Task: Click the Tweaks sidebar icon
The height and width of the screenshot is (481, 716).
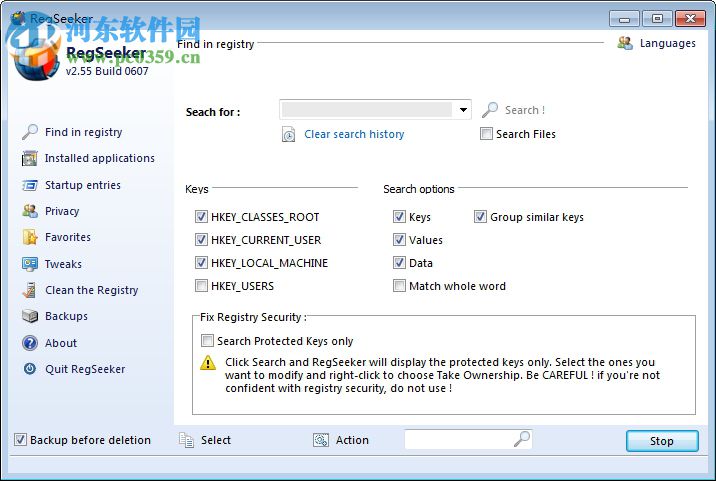Action: (29, 264)
